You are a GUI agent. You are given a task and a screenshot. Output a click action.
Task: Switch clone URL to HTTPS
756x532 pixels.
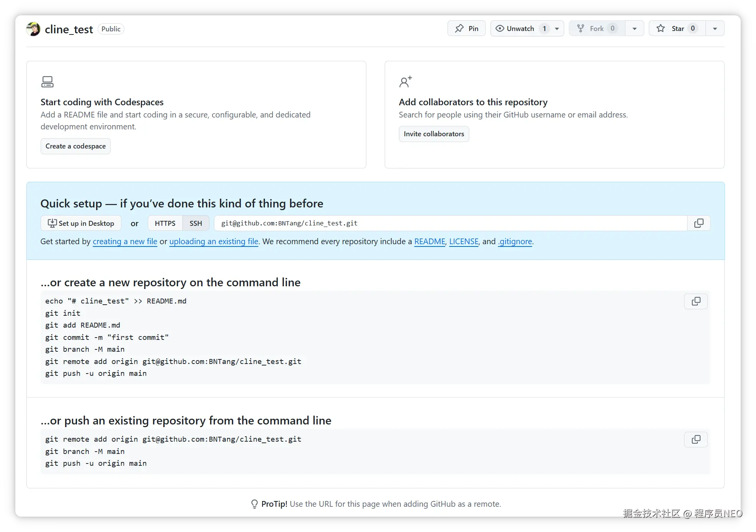pos(165,223)
